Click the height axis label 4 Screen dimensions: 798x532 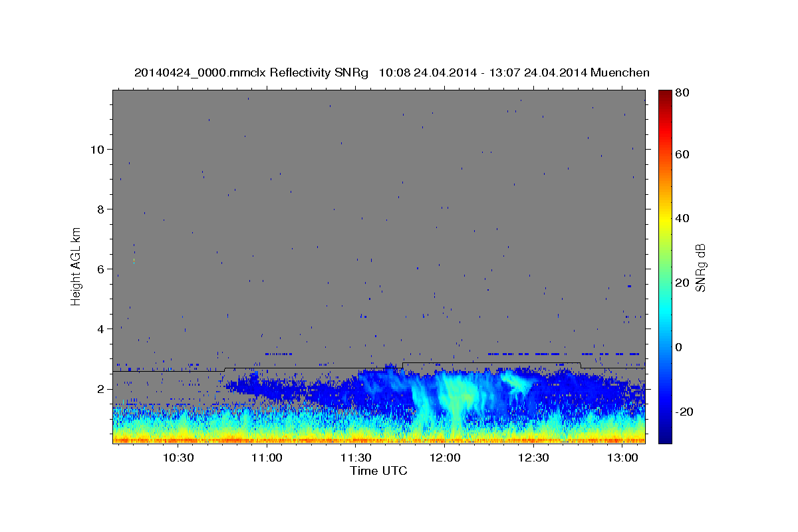tap(100, 329)
